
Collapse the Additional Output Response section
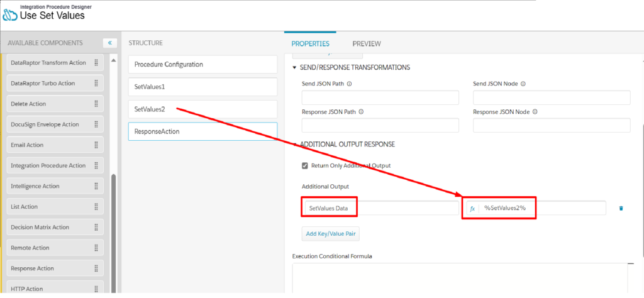coord(294,145)
